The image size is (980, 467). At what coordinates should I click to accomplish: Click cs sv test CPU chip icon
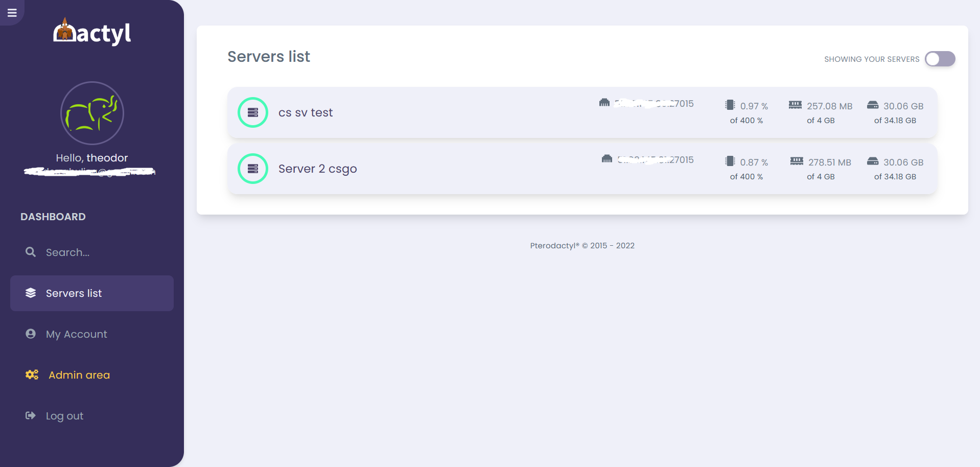pos(730,105)
